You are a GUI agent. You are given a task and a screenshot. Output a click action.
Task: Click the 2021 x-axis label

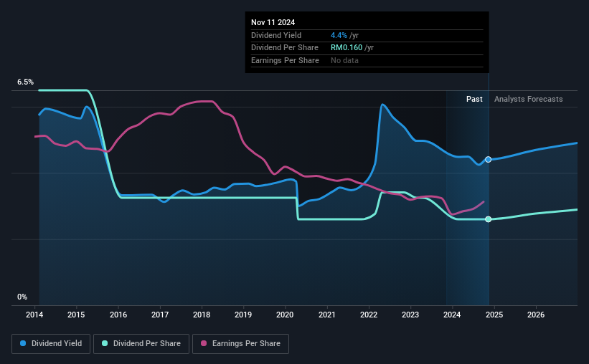pos(327,315)
